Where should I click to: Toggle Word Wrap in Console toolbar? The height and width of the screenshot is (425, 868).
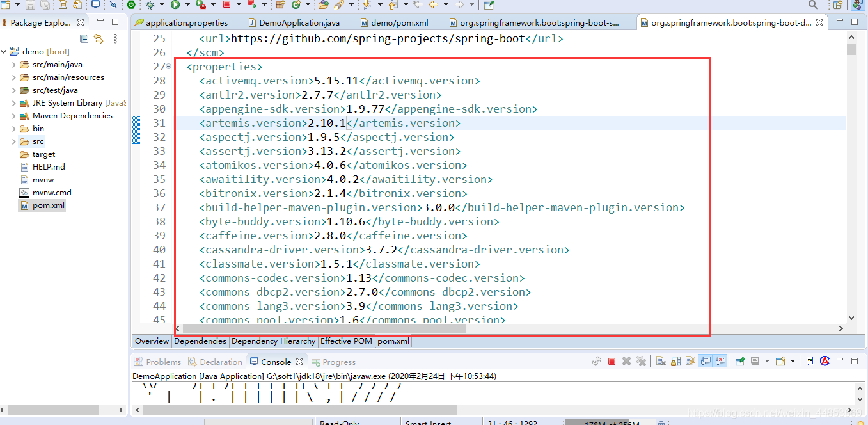(x=691, y=361)
